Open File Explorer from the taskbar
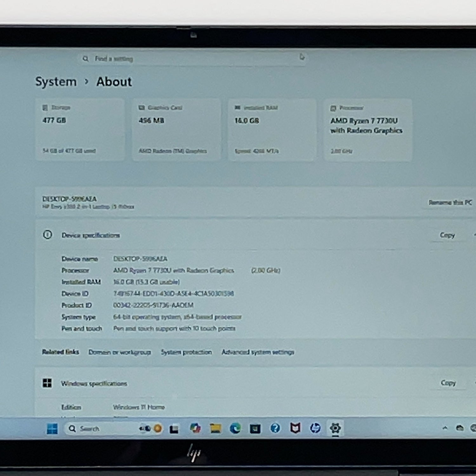476x476 pixels. pos(215,428)
